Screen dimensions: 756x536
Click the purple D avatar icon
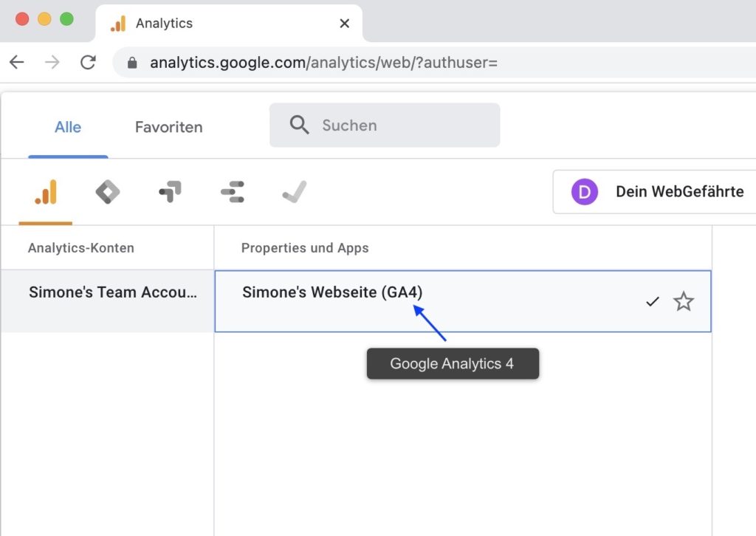(x=585, y=191)
